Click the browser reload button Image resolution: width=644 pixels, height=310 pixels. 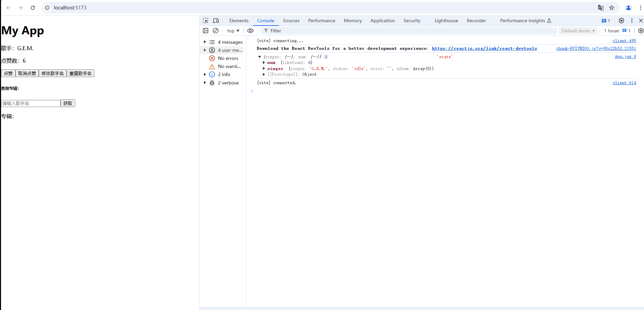click(33, 8)
